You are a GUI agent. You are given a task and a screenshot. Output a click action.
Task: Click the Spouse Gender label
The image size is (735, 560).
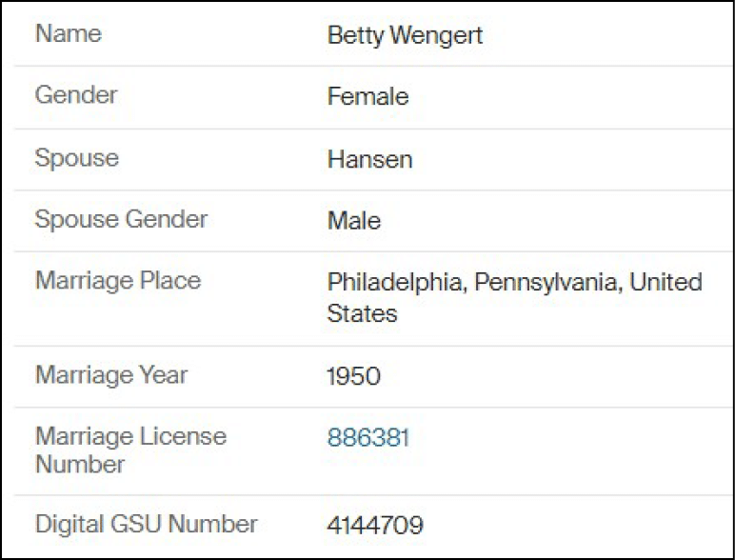coord(121,219)
